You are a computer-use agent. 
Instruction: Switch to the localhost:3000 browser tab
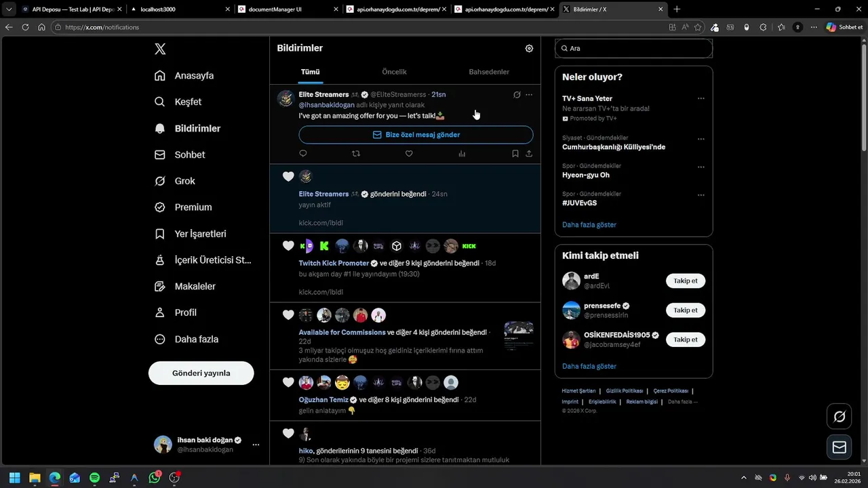[179, 9]
